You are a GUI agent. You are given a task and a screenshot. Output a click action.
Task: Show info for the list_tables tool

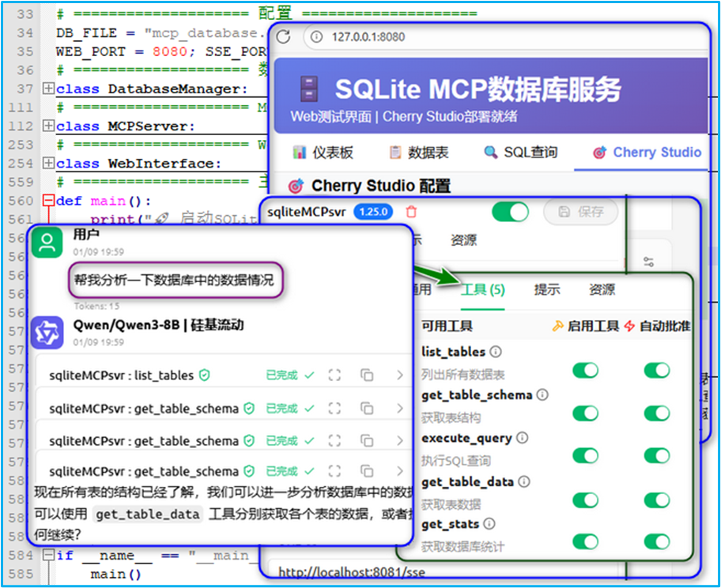pos(495,352)
